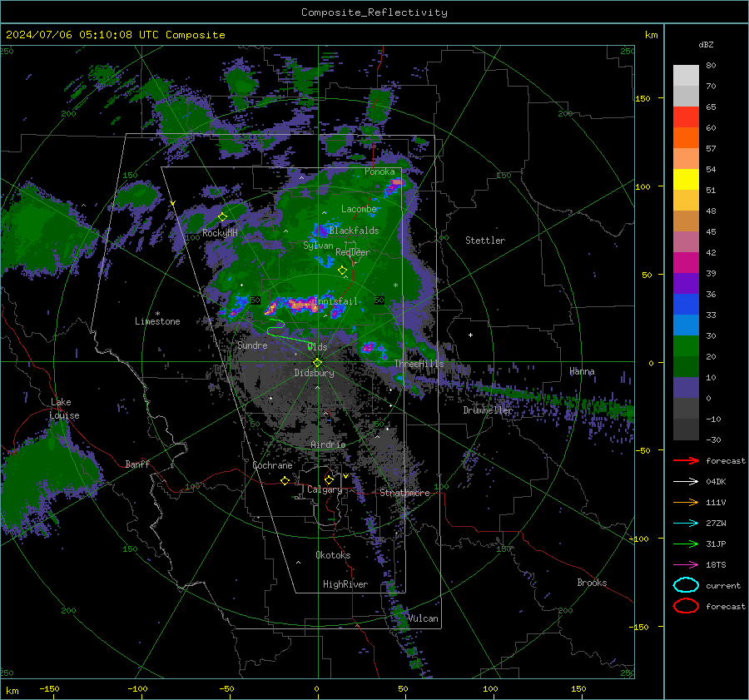Viewport: 749px width, 700px height.
Task: Click the yellow diamond marker above RockyMH
Action: pos(222,217)
